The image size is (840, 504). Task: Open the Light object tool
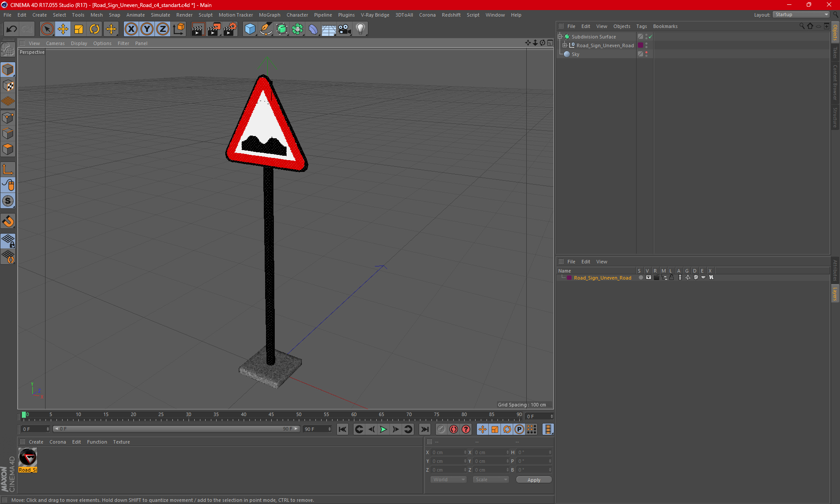[360, 29]
